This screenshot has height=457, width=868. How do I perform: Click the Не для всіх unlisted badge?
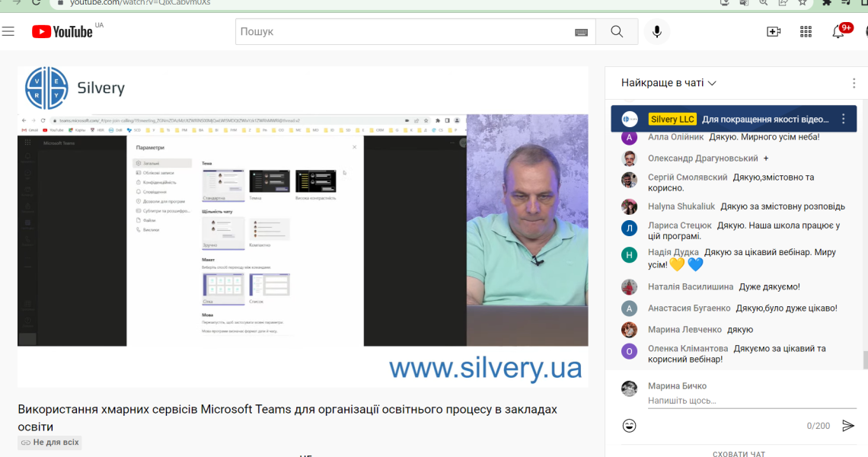point(49,442)
